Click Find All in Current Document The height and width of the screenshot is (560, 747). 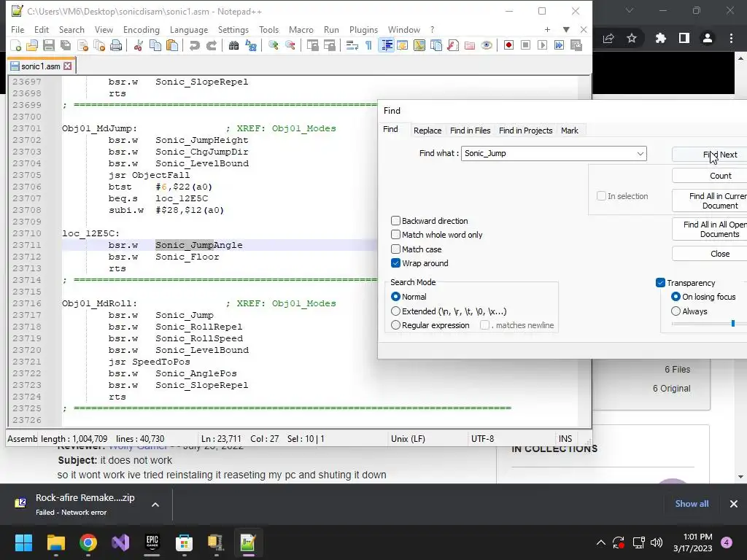tap(710, 201)
